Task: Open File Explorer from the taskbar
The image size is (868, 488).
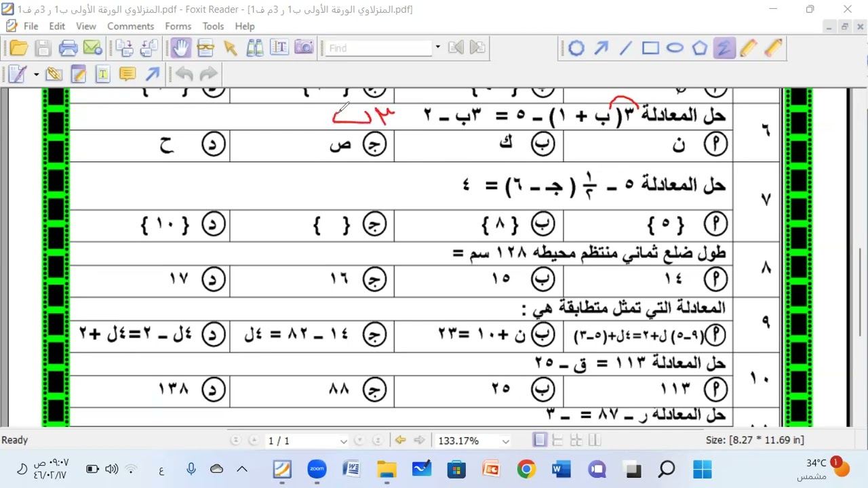Action: click(x=387, y=469)
